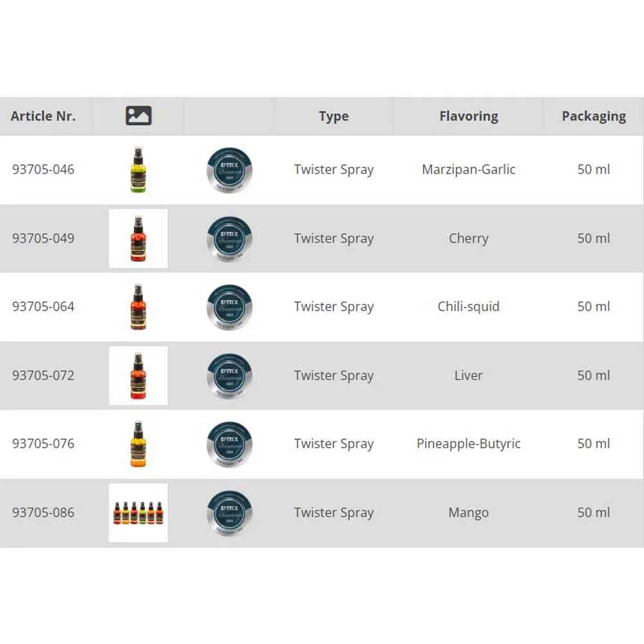Image resolution: width=644 pixels, height=644 pixels.
Task: Click the EFTTEX award badge in Mango row
Action: pos(229,513)
